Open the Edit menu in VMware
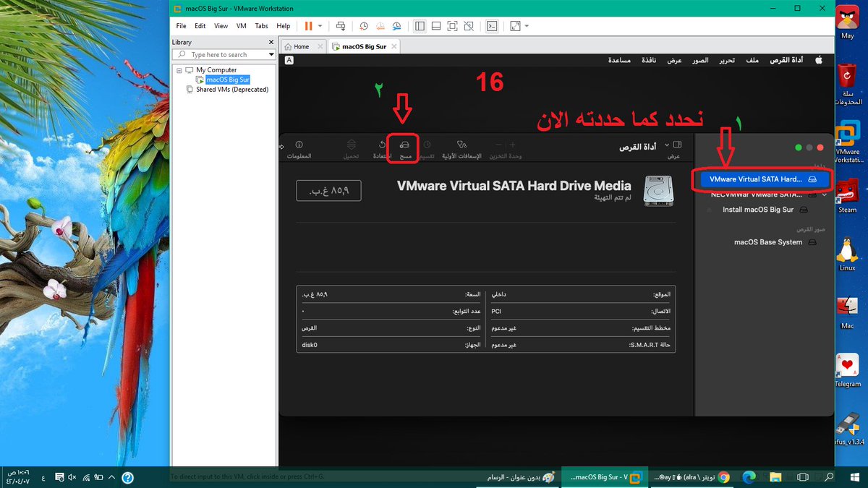Screen dimensions: 868x488 point(200,26)
